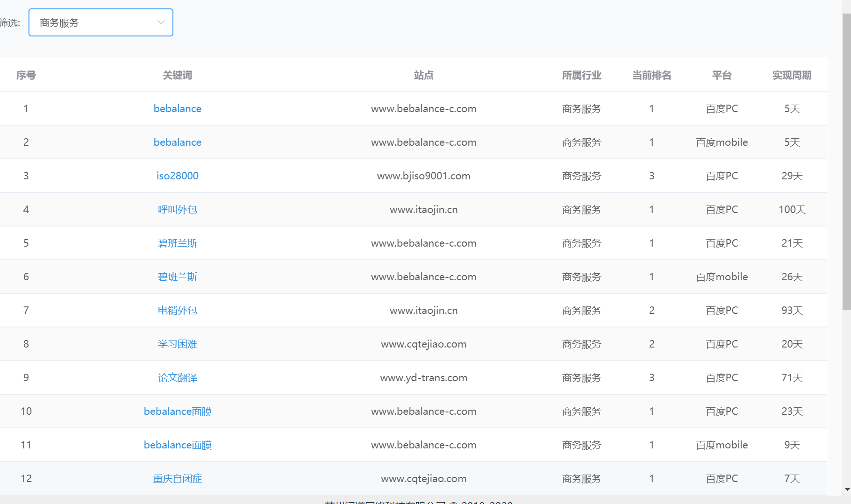Viewport: 851px width, 504px height.
Task: Select site www.bjiso9001.com cell
Action: [x=424, y=176]
